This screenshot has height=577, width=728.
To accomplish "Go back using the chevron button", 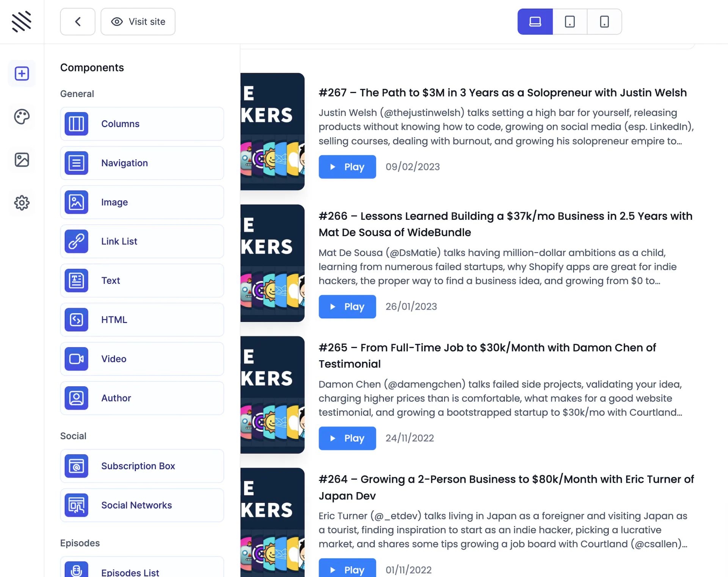I will [x=78, y=22].
